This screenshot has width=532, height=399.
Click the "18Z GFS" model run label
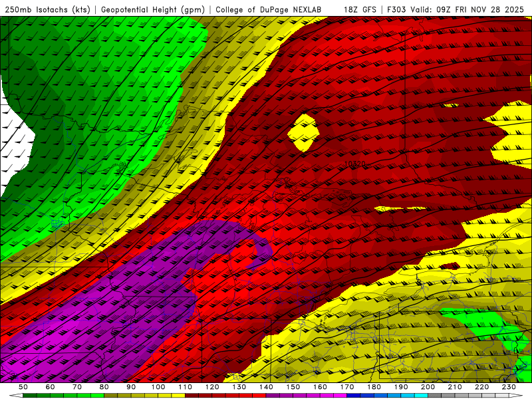(360, 9)
